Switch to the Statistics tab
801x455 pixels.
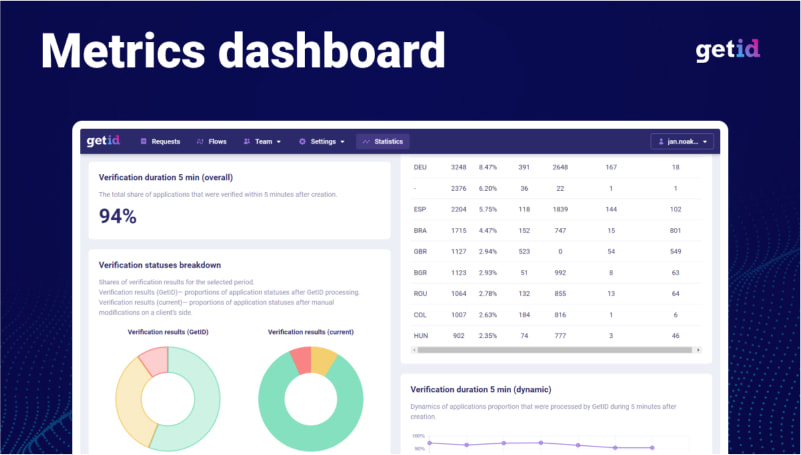[x=383, y=141]
